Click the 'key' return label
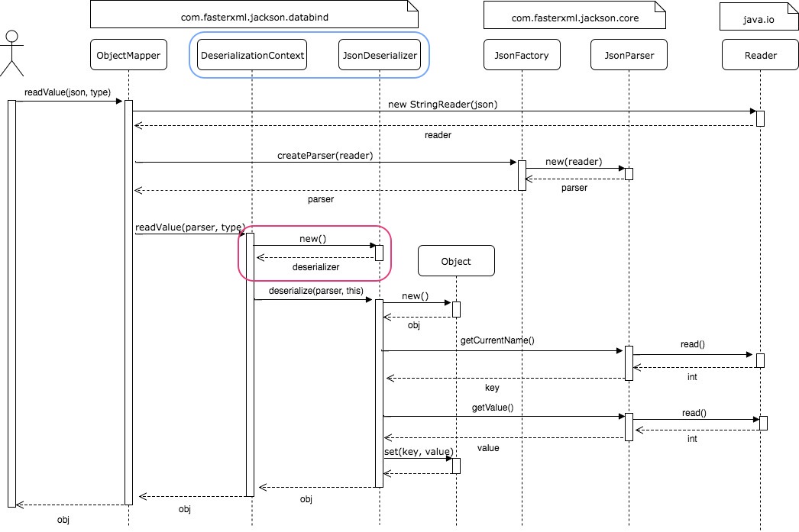 point(492,388)
